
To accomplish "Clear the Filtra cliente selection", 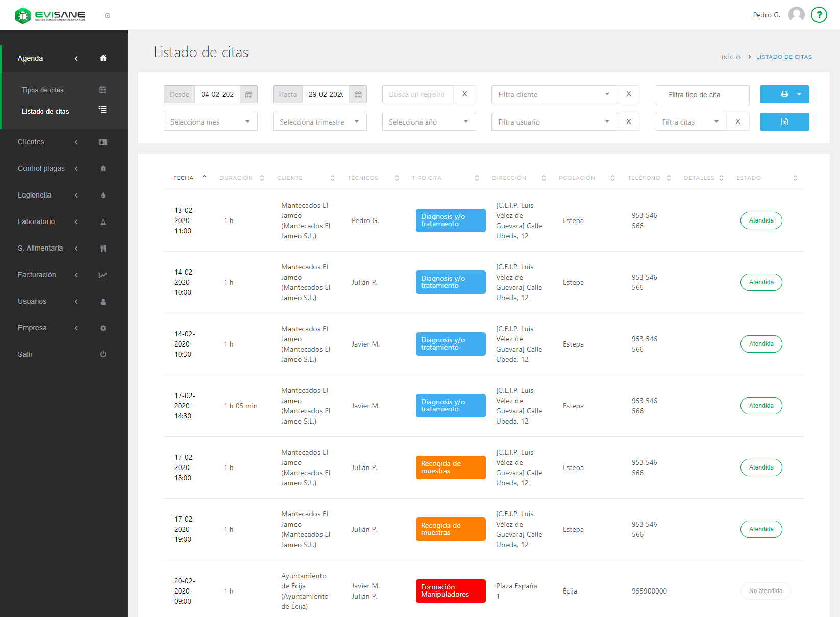I will 629,94.
